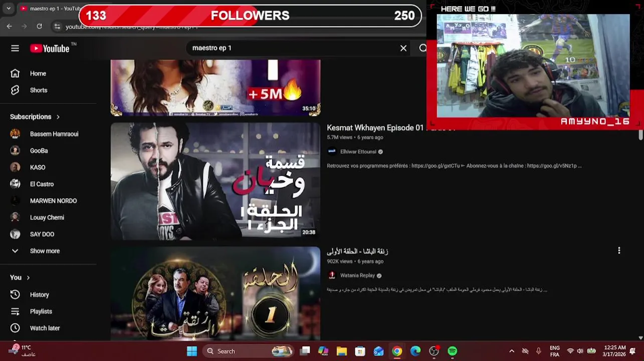This screenshot has height=361, width=644.
Task: Open Kesmat Wkhayen Episode 01 thumbnail
Action: point(216,182)
